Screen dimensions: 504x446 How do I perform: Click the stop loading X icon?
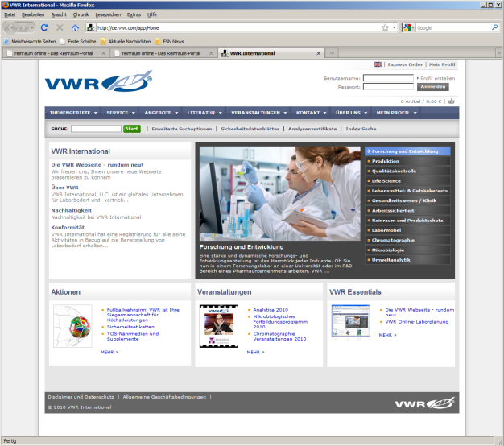(x=60, y=27)
